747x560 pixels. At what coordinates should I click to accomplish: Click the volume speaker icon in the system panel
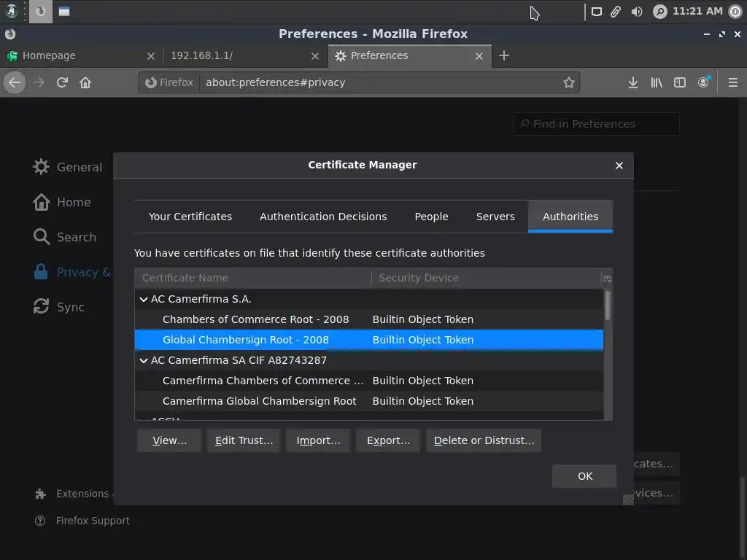tap(637, 12)
